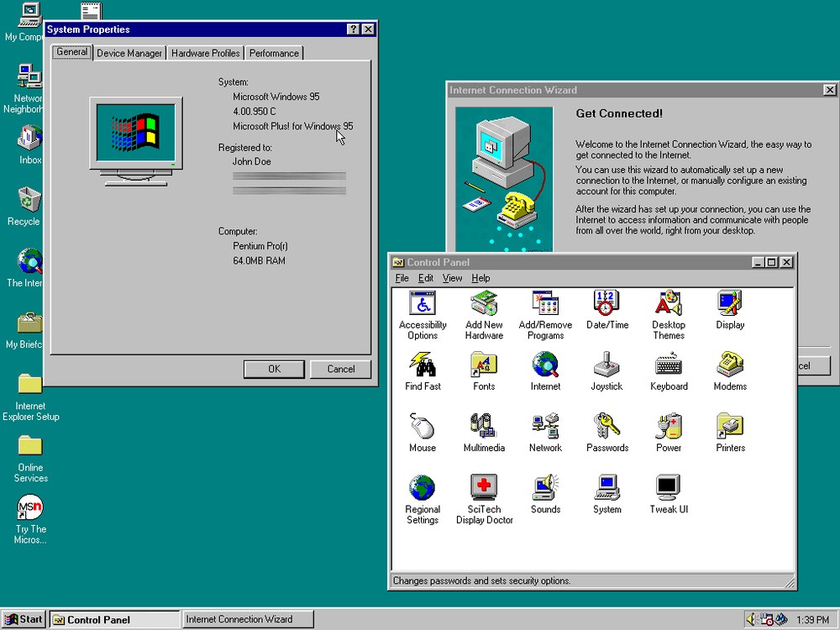
Task: Open the Power settings applet
Action: coord(668,430)
